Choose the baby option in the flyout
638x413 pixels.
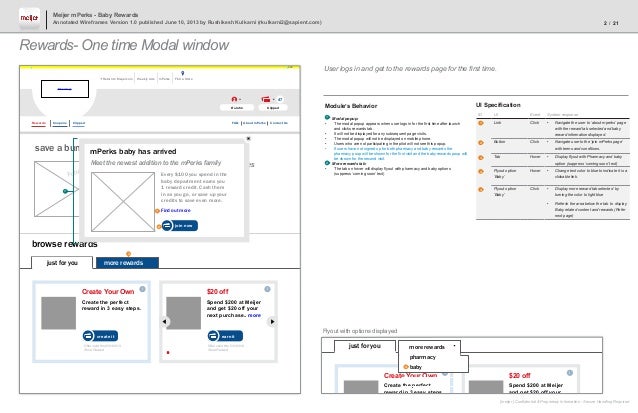(416, 367)
